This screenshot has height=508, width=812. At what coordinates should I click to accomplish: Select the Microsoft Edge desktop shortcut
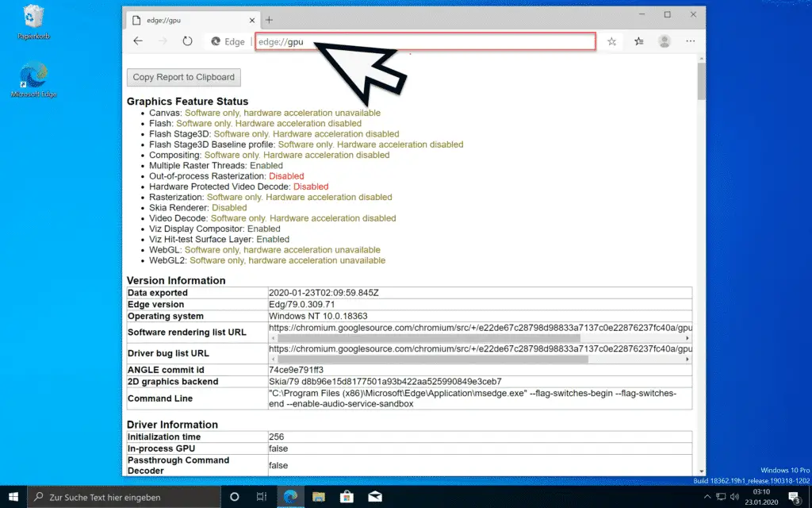[33, 80]
